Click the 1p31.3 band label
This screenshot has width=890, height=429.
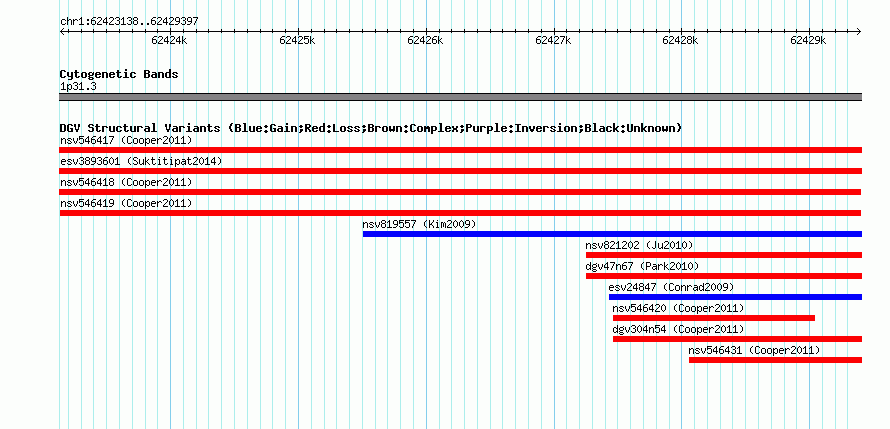pyautogui.click(x=78, y=86)
